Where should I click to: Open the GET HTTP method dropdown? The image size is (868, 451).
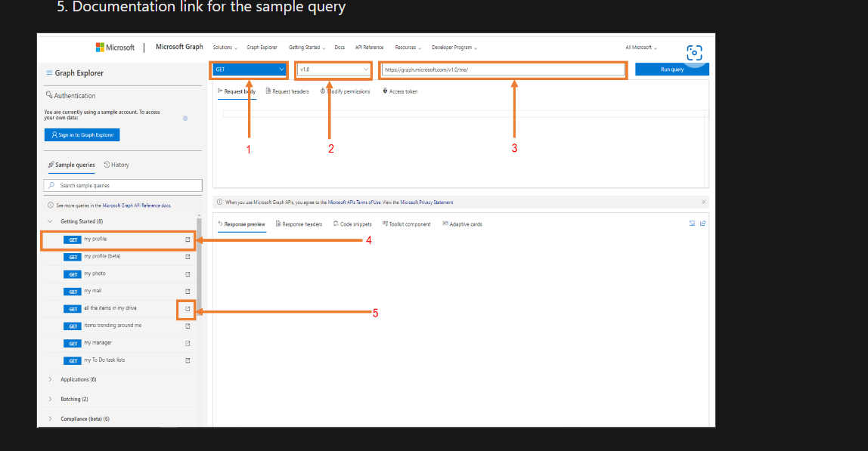point(249,70)
